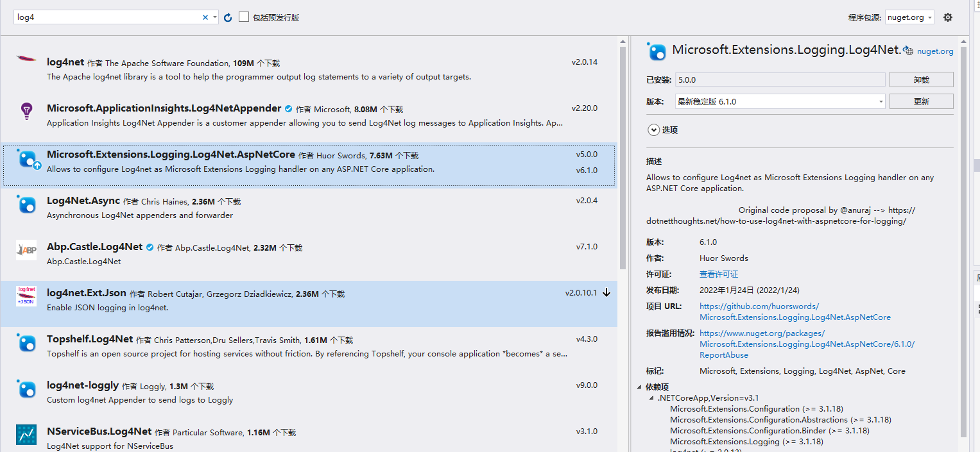
Task: Open the search history dropdown arrow
Action: [x=215, y=17]
